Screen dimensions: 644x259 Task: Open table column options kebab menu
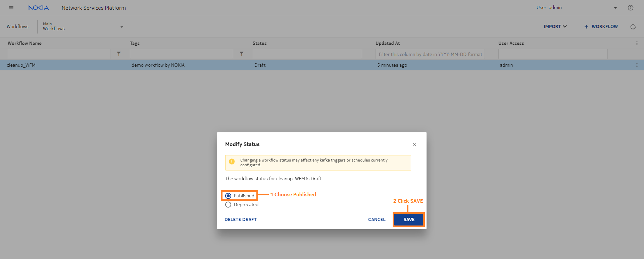637,43
